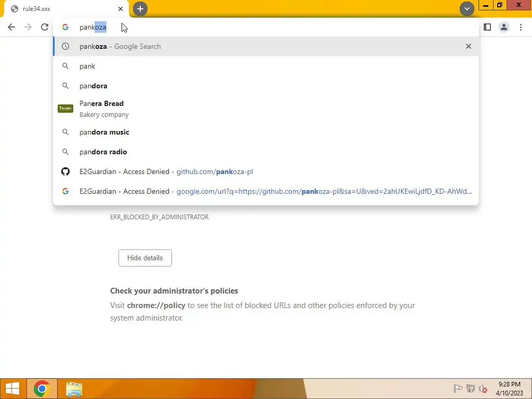This screenshot has height=399, width=532.
Task: Click the Action Center flag icon
Action: coord(458,389)
